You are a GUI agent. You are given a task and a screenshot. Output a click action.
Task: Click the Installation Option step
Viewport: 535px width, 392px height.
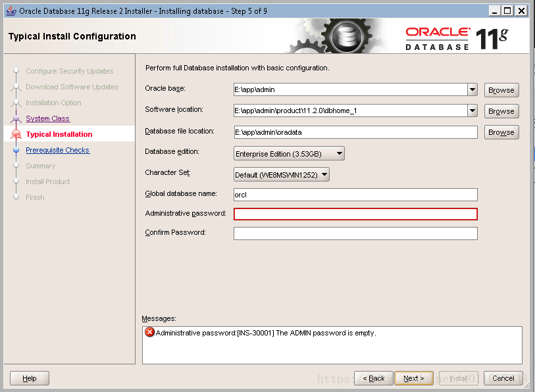click(x=53, y=103)
